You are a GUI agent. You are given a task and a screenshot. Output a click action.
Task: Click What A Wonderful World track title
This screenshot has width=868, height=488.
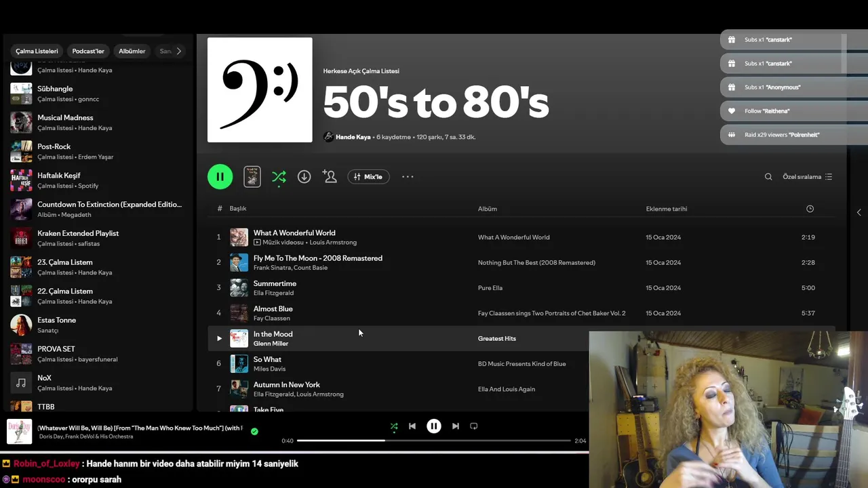tap(294, 232)
